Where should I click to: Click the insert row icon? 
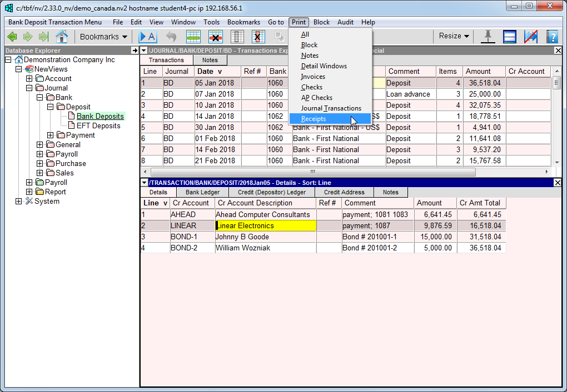pos(193,37)
